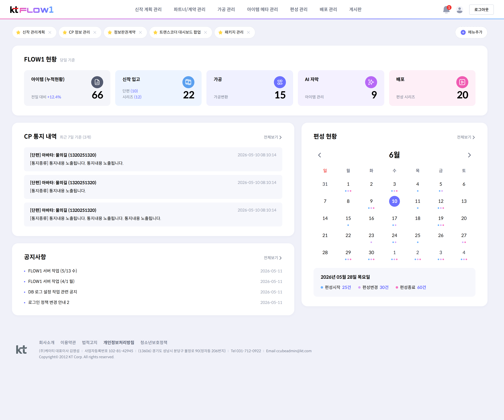Click the 배포 play icon
The image size is (504, 420).
tap(462, 82)
